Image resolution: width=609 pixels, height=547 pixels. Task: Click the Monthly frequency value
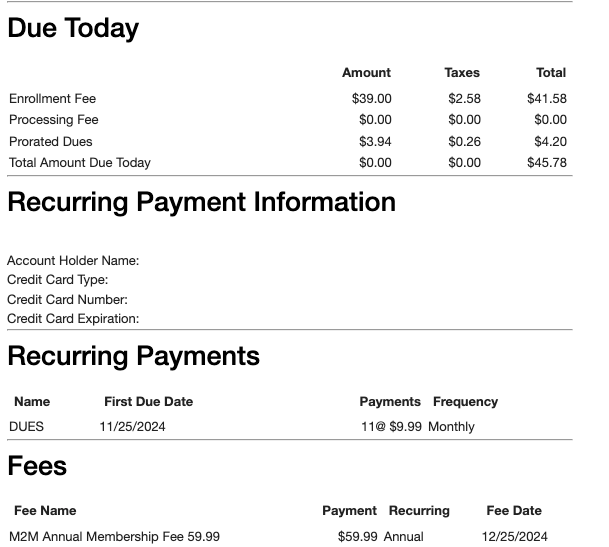click(x=451, y=427)
